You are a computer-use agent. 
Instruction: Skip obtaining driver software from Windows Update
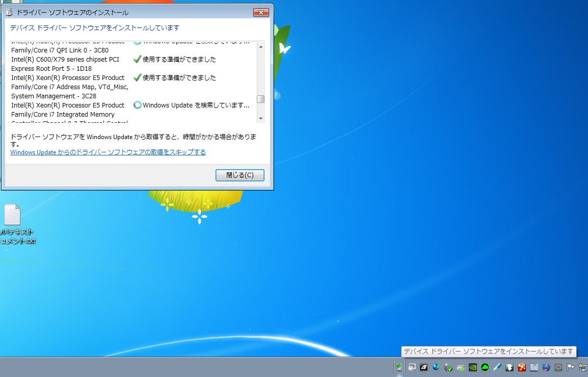coord(108,152)
